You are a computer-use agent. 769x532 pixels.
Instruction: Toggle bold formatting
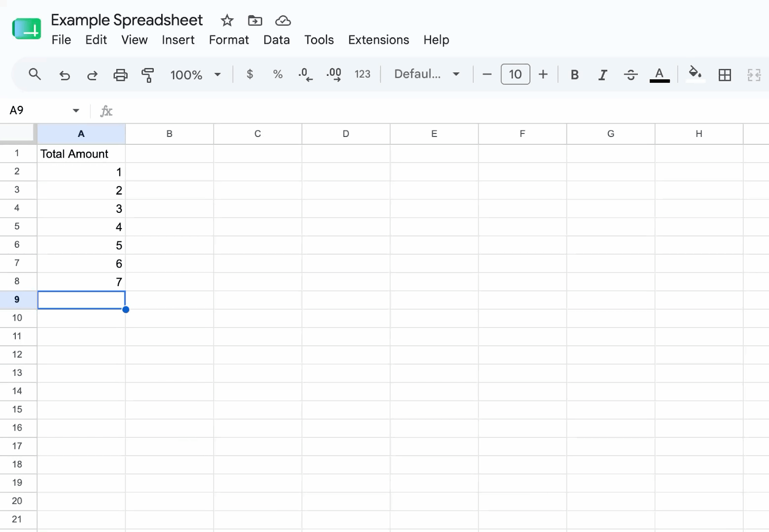click(574, 75)
